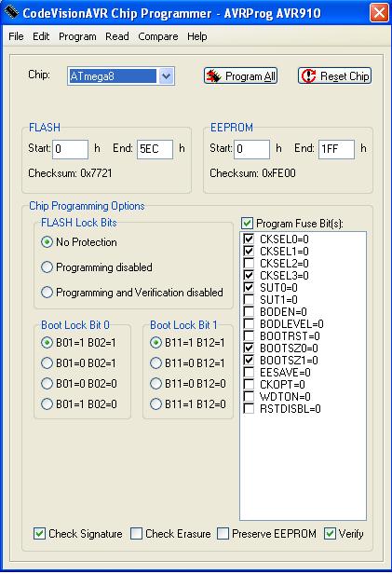The height and width of the screenshot is (574, 392).
Task: Click the chip icon in the title bar
Action: tap(11, 13)
